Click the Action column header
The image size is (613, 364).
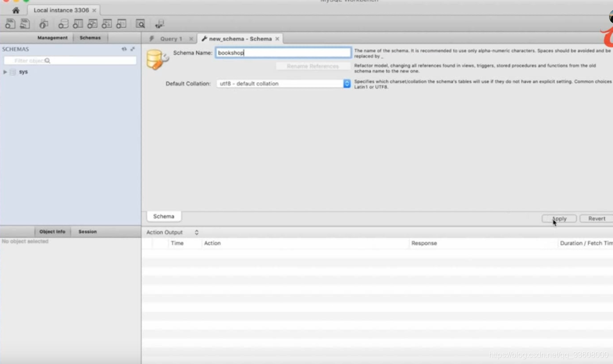[x=212, y=243]
